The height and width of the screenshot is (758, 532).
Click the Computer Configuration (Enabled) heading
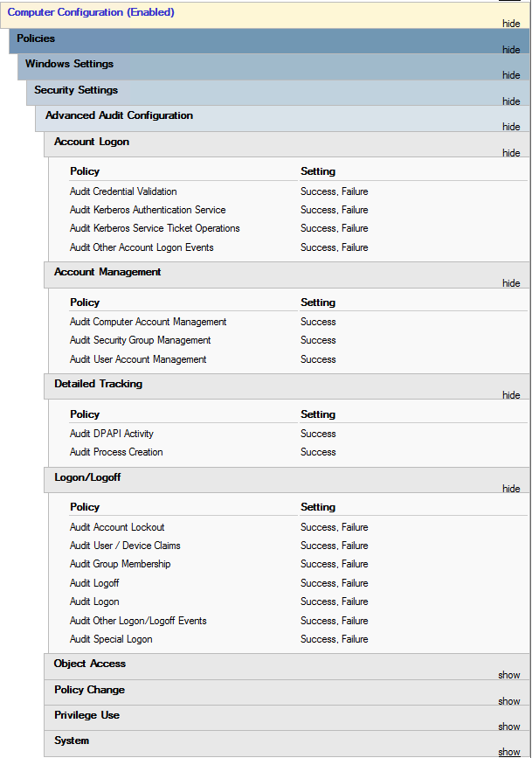(x=91, y=12)
